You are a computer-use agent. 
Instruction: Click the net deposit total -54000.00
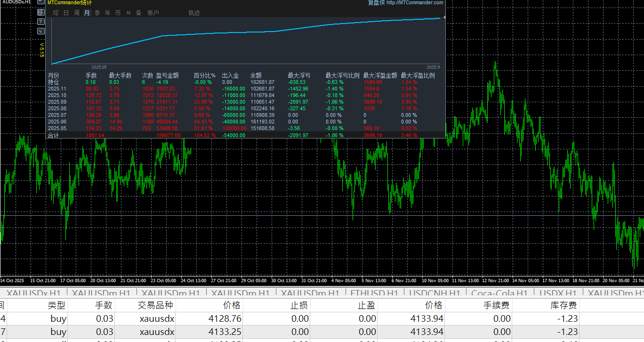click(233, 135)
